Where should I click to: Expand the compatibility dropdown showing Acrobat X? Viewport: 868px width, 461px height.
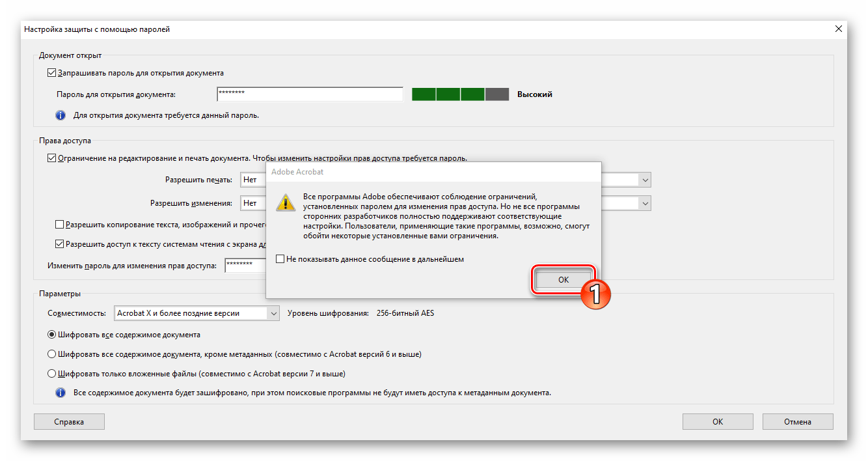click(x=273, y=313)
